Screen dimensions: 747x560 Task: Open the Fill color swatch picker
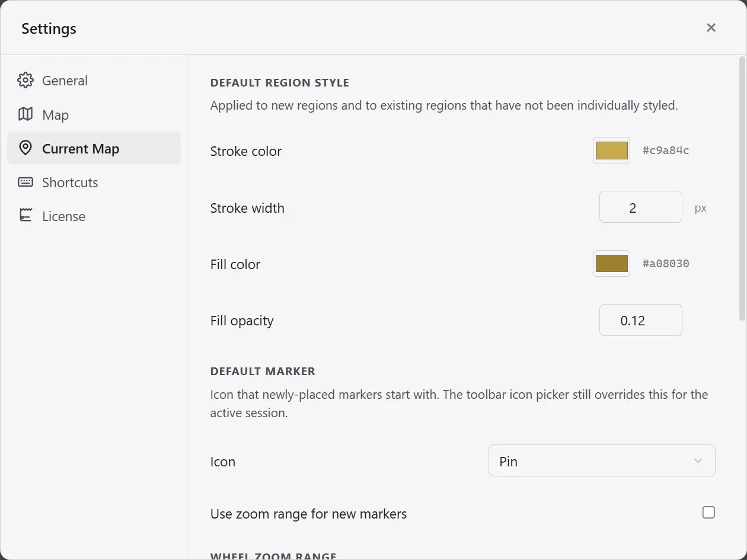point(611,264)
